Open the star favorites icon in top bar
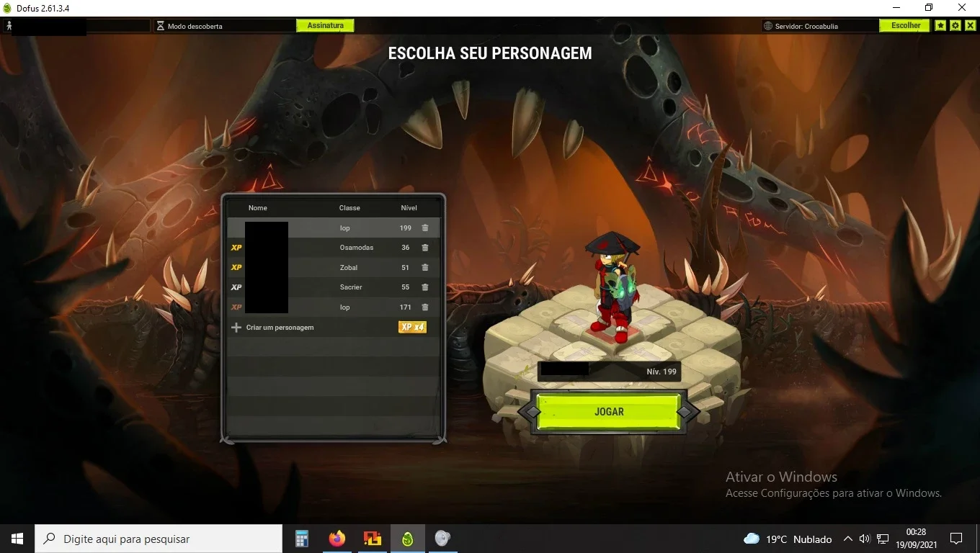The width and height of the screenshot is (980, 553). click(x=940, y=25)
